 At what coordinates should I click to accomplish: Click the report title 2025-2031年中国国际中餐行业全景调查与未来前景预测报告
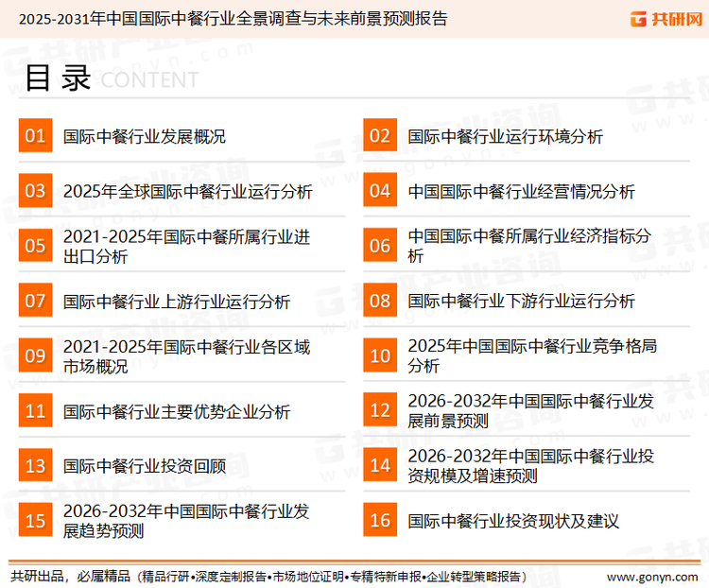(233, 19)
